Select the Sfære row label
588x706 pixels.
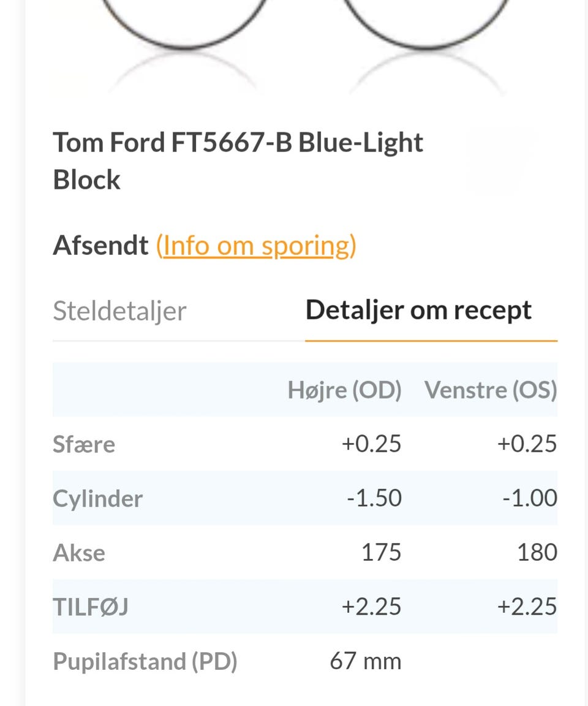(x=84, y=444)
